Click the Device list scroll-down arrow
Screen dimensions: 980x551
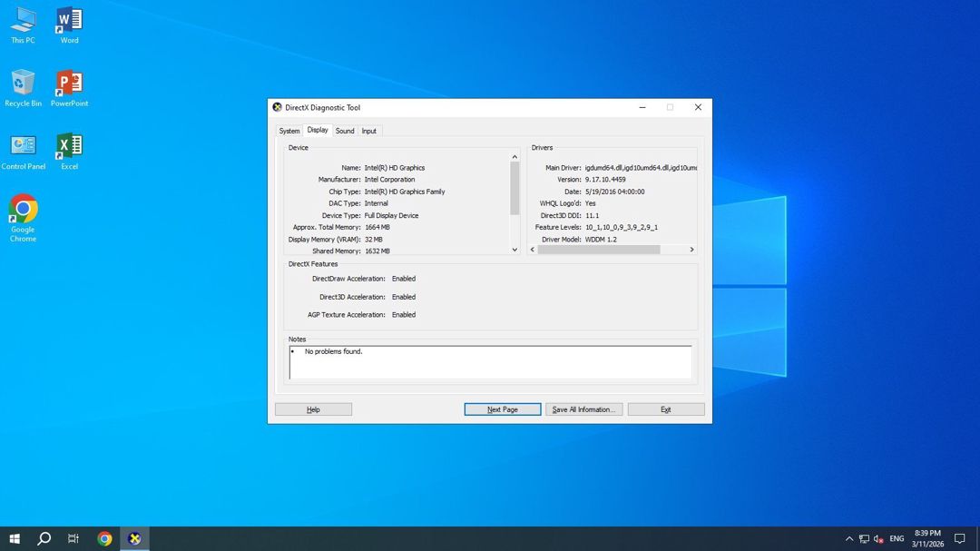[x=515, y=250]
